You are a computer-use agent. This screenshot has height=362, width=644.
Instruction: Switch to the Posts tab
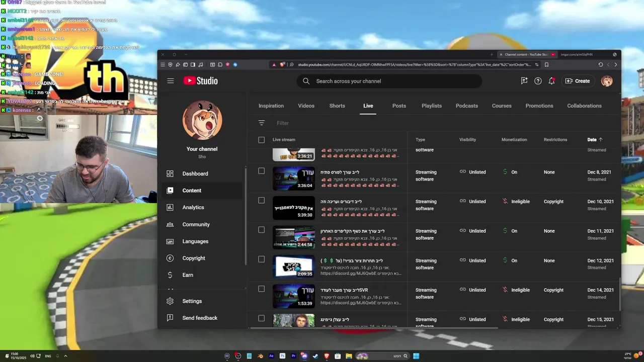[399, 106]
